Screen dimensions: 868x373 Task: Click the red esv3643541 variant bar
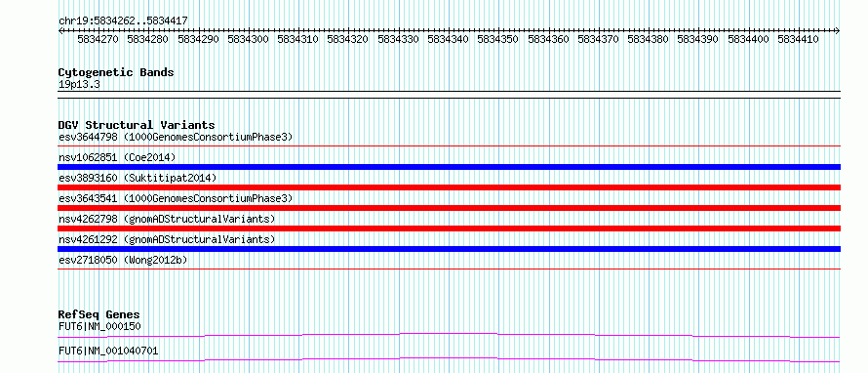[449, 208]
